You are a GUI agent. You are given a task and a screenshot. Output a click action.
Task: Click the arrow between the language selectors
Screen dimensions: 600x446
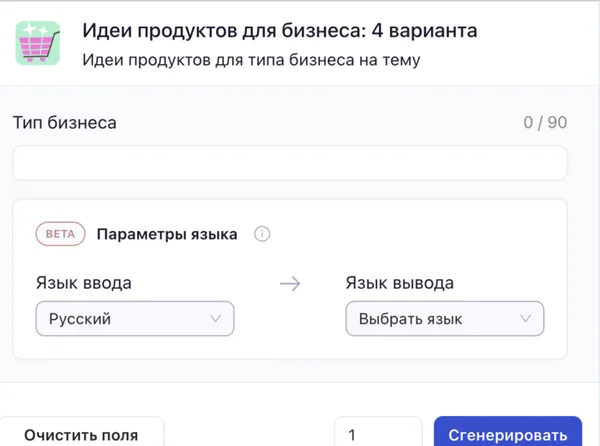pos(290,284)
